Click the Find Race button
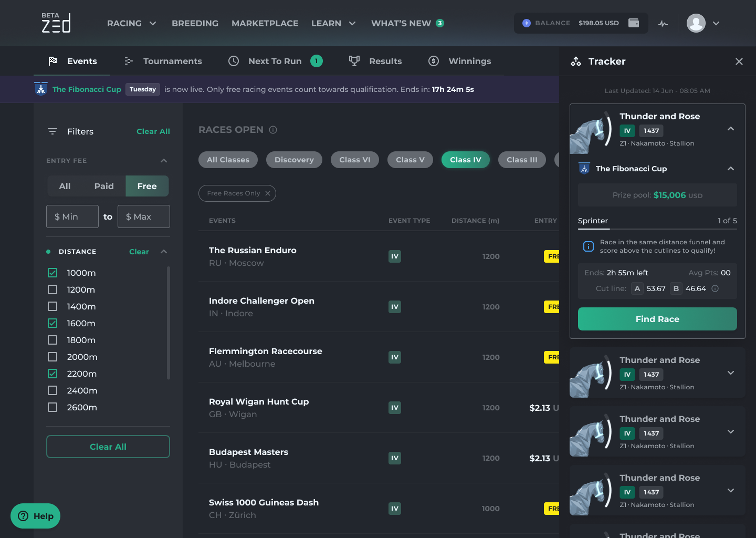 (x=657, y=319)
